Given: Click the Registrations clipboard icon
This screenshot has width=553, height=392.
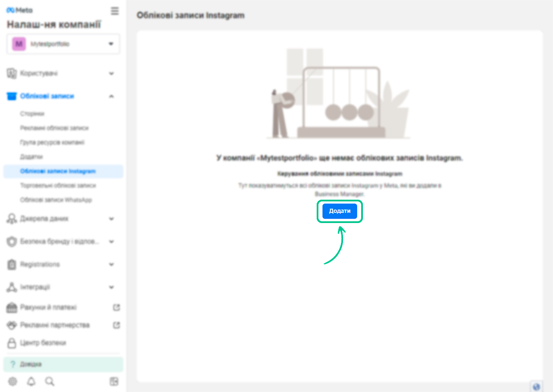Looking at the screenshot, I should click(x=12, y=264).
